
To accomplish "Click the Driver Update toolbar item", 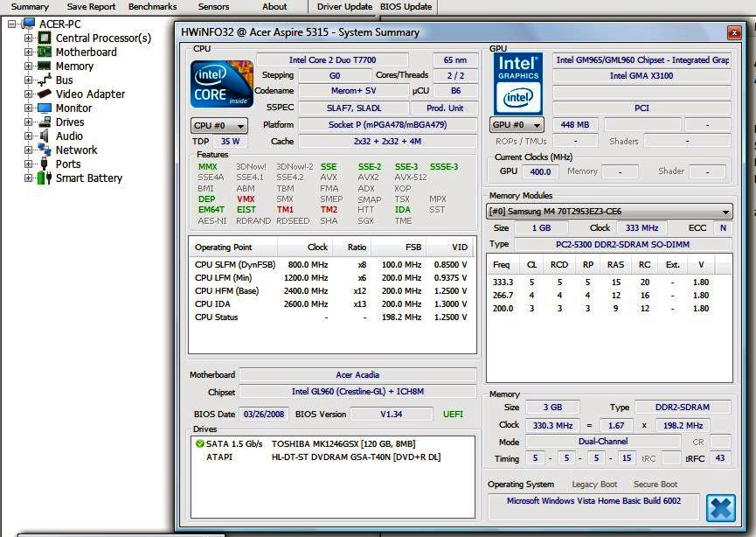I will click(x=344, y=7).
